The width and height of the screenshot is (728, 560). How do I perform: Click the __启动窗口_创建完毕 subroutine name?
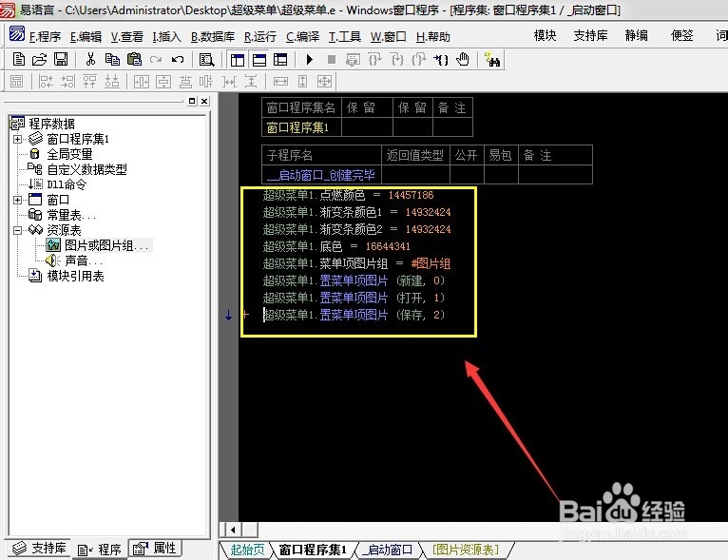pyautogui.click(x=321, y=175)
